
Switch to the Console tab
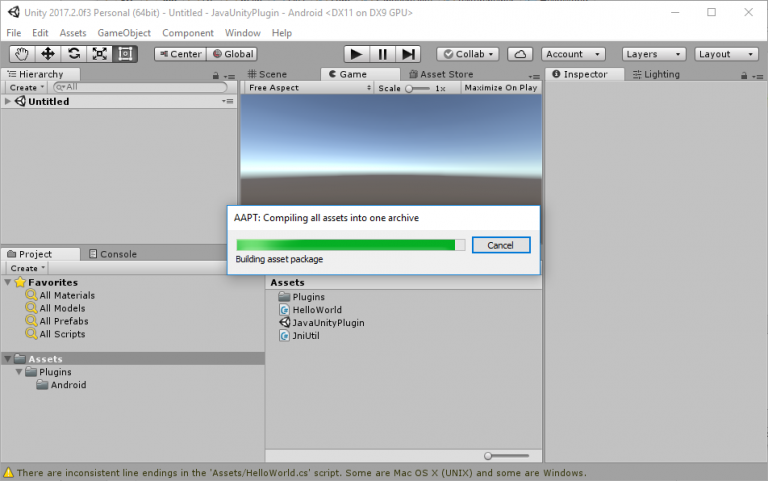(x=113, y=254)
